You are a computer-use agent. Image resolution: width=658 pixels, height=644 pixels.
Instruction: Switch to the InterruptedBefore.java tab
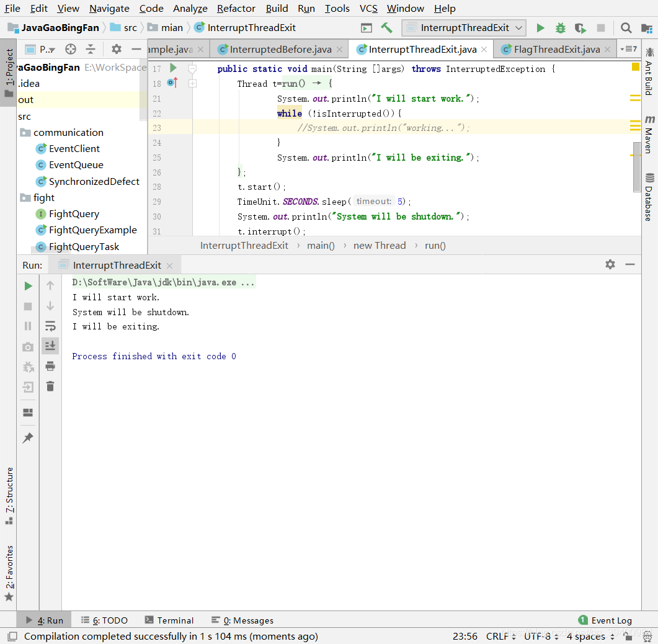[280, 50]
